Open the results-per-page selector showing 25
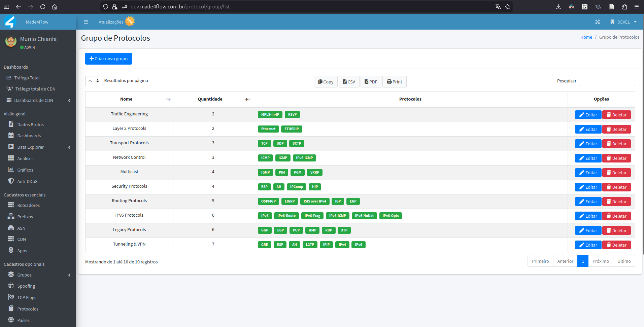 pos(94,81)
